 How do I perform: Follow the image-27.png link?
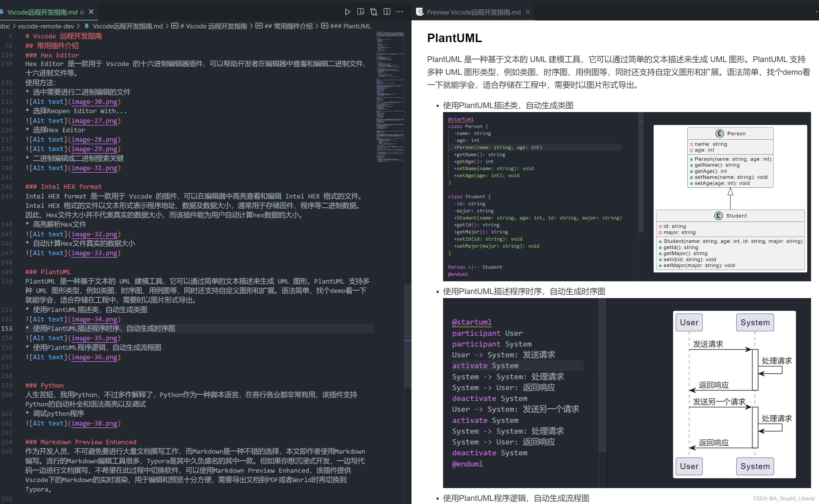(94, 121)
